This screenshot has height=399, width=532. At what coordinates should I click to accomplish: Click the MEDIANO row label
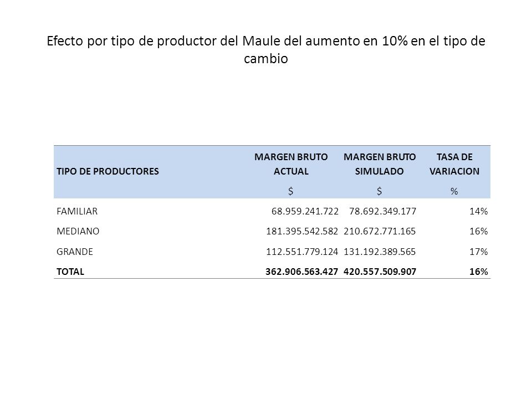78,232
